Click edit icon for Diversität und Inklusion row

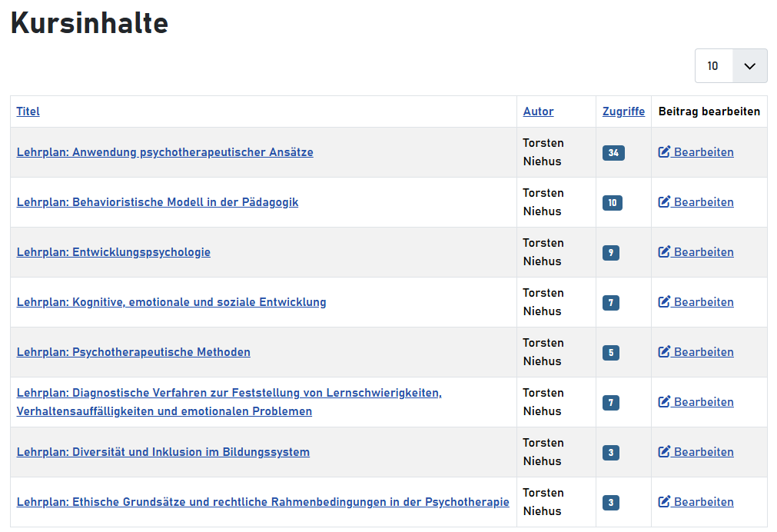click(x=665, y=452)
